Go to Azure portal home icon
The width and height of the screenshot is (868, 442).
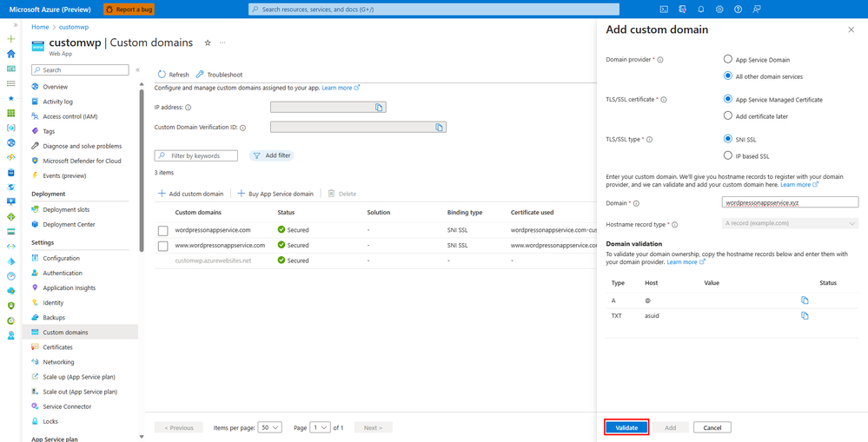11,54
